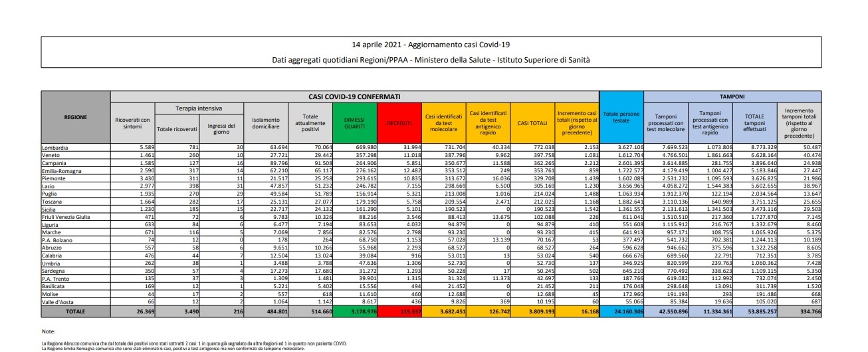Click the CASI COVID-19 CONFERMATI section header

coord(354,96)
